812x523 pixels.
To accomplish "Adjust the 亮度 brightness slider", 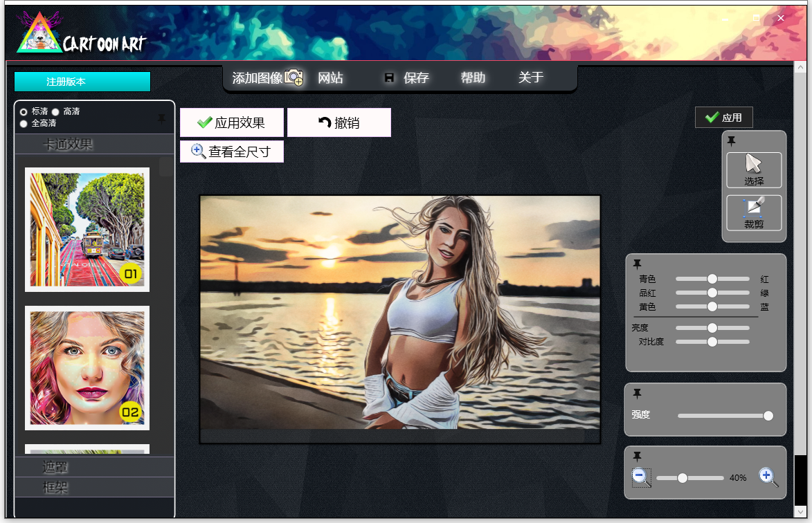I will (712, 328).
